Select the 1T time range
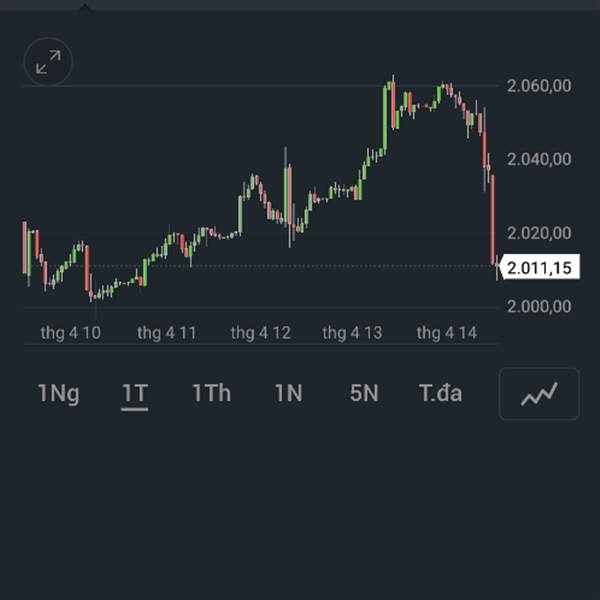The height and width of the screenshot is (600, 600). point(135,393)
